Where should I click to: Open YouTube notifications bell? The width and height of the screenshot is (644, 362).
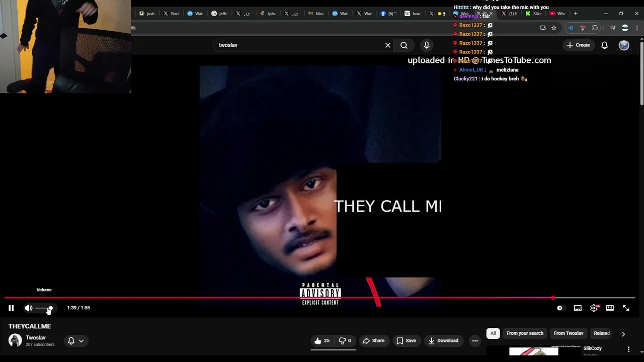[x=605, y=45]
